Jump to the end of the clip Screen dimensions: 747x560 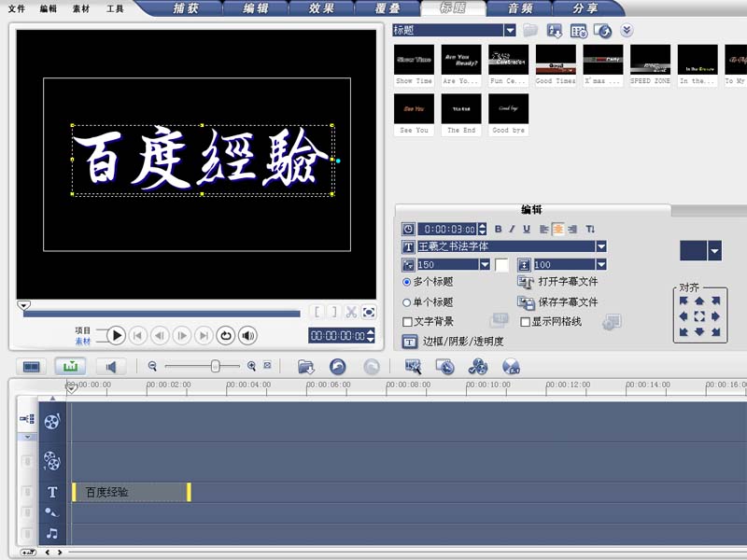click(204, 336)
